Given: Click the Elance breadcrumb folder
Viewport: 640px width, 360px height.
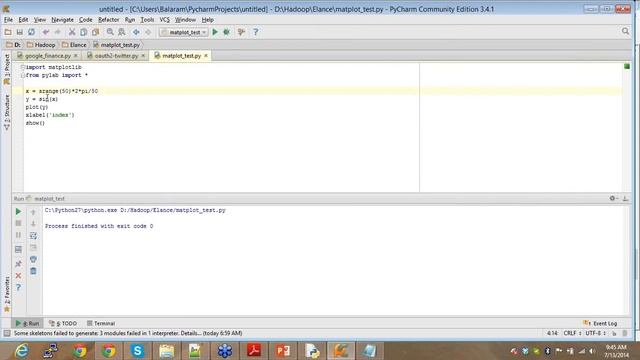Looking at the screenshot, I should click(x=74, y=45).
